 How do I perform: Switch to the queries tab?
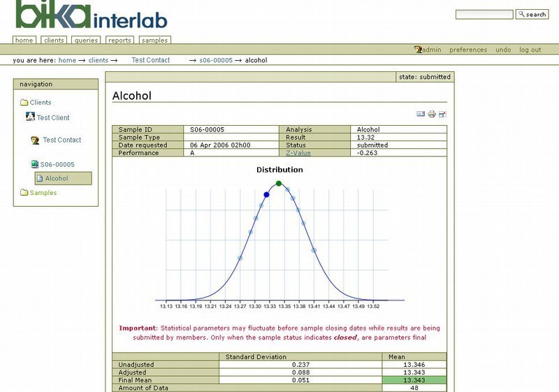[x=86, y=41]
